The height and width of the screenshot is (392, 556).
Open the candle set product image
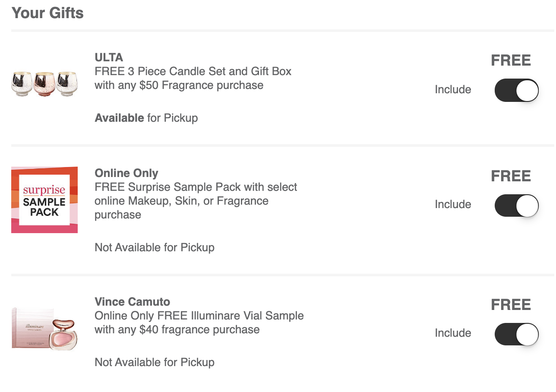pyautogui.click(x=44, y=84)
